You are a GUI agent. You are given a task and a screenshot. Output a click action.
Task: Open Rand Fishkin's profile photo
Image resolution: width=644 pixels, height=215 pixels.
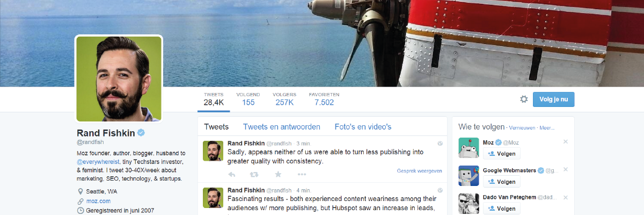(x=119, y=78)
